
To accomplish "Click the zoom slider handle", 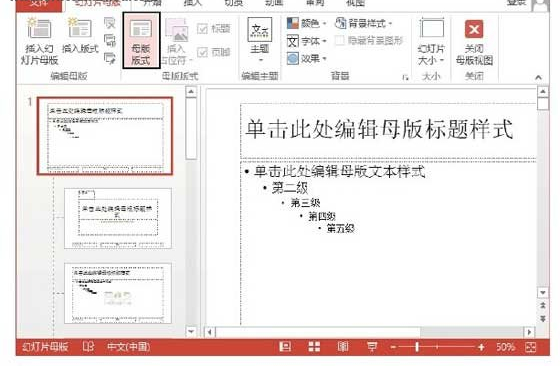I will (417, 347).
